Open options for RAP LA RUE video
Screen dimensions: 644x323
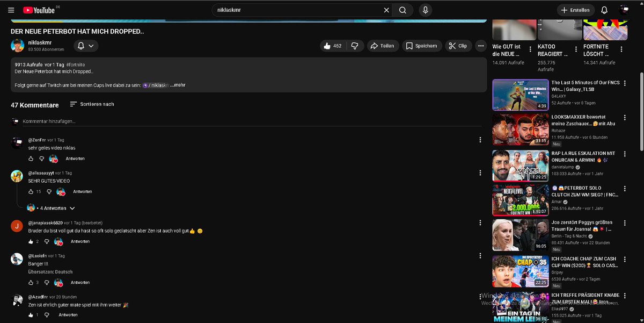(625, 153)
